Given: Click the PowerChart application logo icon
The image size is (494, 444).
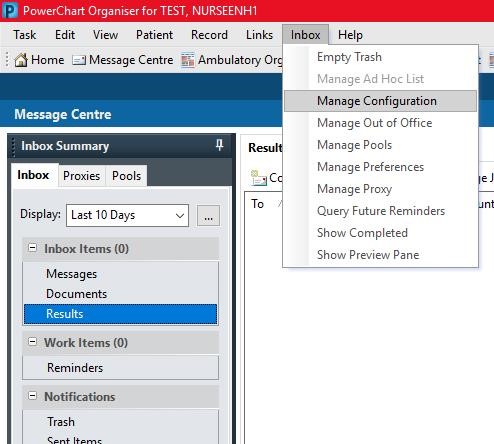Looking at the screenshot, I should tap(10, 10).
